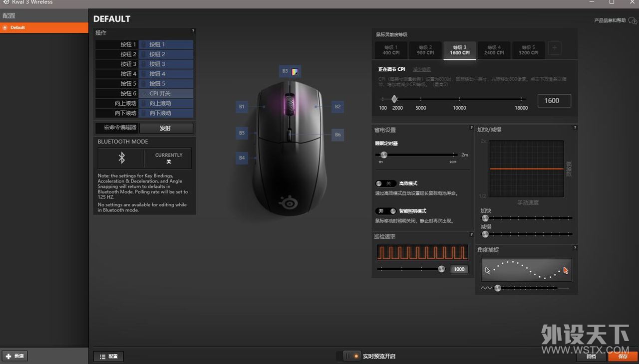Screen dimensions: 639x364
Task: Open the 向上滚动 binding dropdown
Action: pyautogui.click(x=166, y=103)
